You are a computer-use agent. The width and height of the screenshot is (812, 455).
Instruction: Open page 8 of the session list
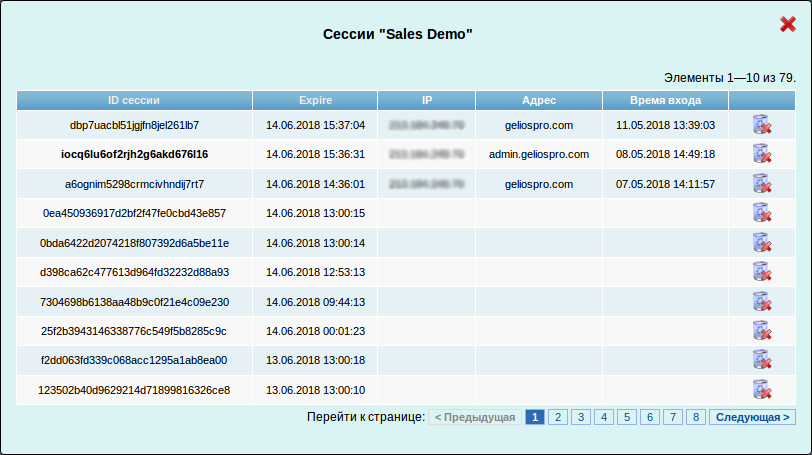click(x=695, y=417)
